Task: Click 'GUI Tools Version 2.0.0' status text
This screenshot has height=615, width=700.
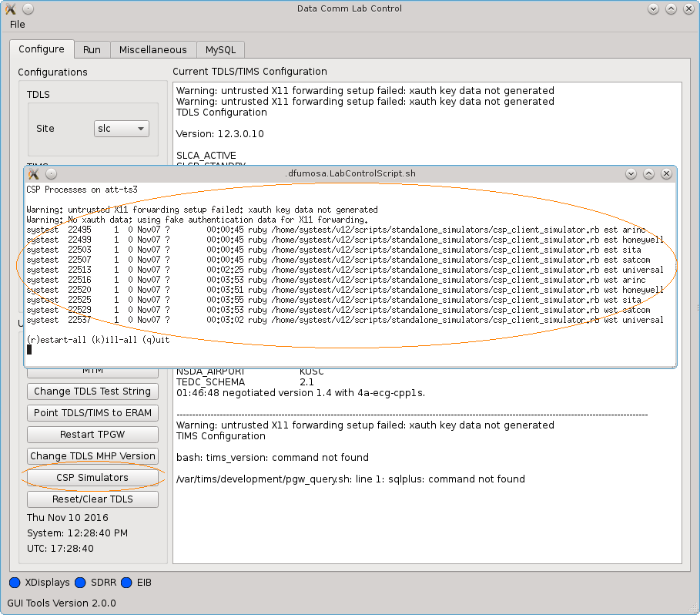Action: (62, 603)
